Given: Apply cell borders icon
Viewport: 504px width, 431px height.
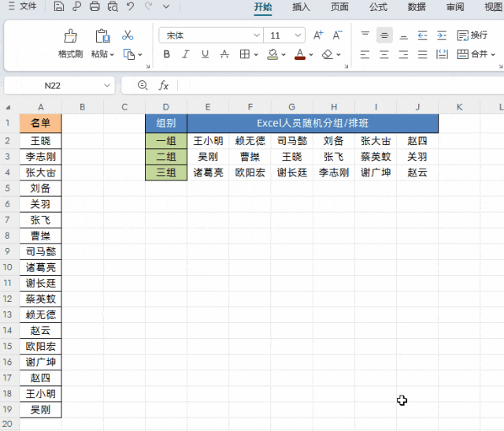Looking at the screenshot, I should pos(245,54).
